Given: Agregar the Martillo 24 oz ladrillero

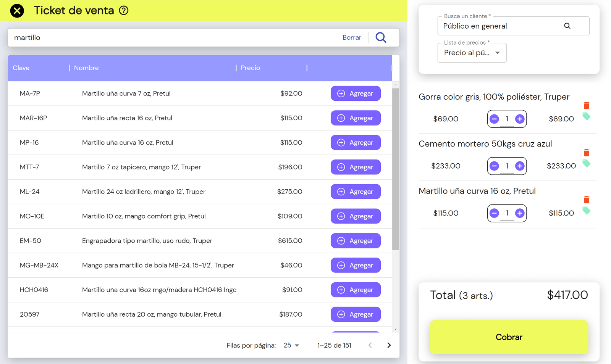Looking at the screenshot, I should [x=356, y=192].
